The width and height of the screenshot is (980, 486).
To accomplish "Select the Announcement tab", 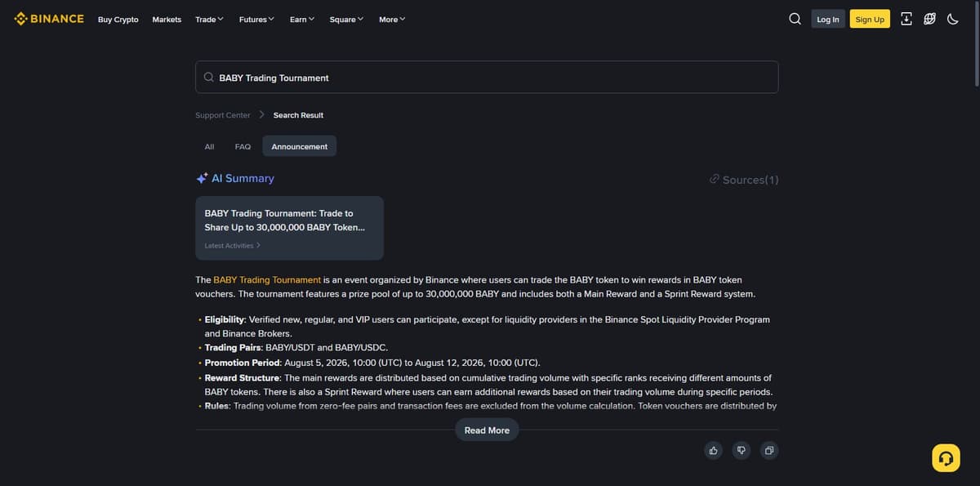I will [300, 146].
